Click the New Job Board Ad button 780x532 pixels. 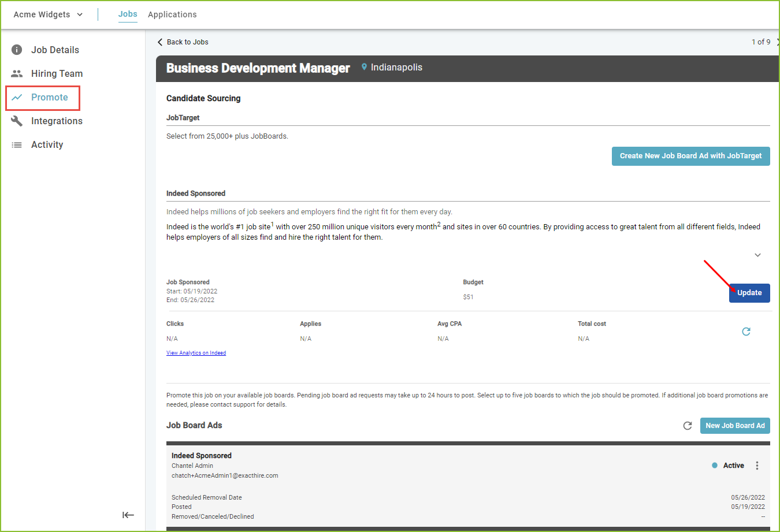tap(735, 426)
